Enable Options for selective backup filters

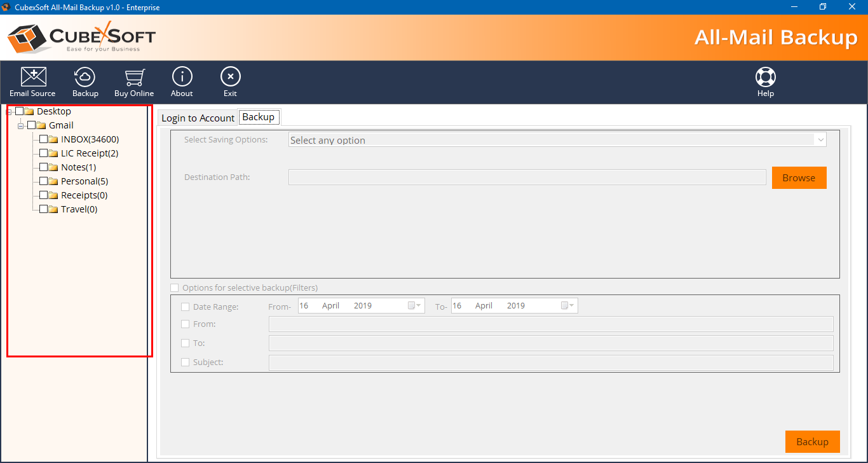[x=175, y=288]
